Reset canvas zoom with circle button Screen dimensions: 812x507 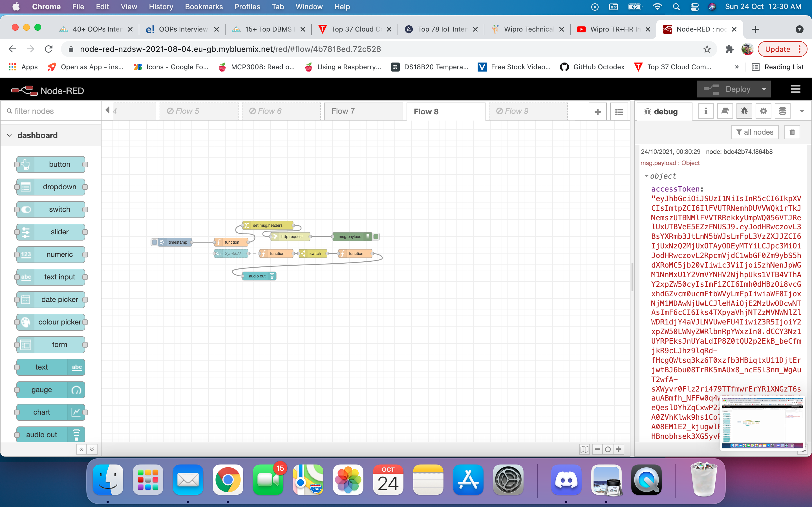click(608, 449)
